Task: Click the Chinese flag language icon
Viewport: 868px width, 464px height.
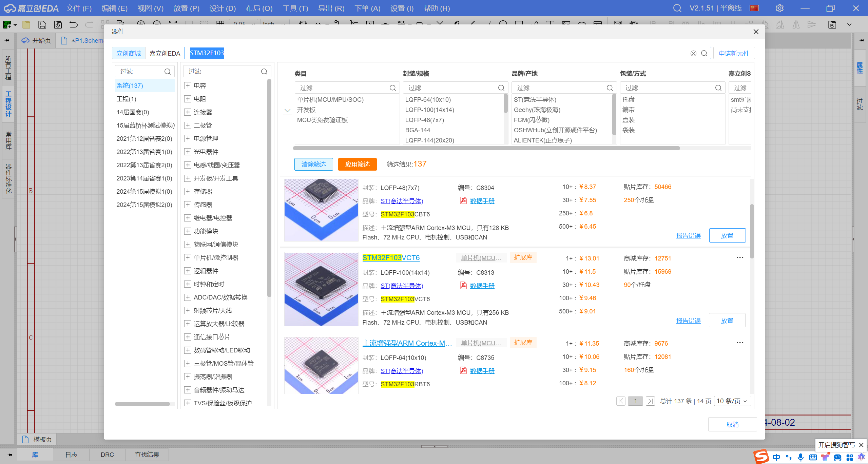Action: point(754,8)
